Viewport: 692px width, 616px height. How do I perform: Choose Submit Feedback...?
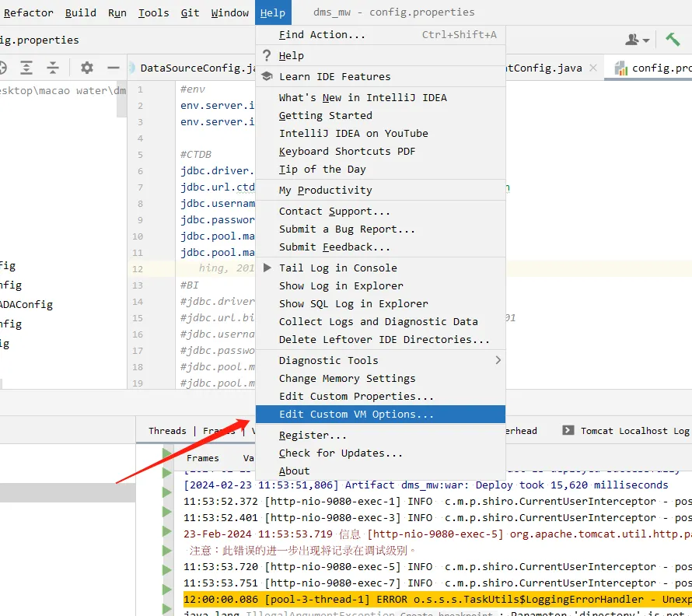(x=380, y=247)
